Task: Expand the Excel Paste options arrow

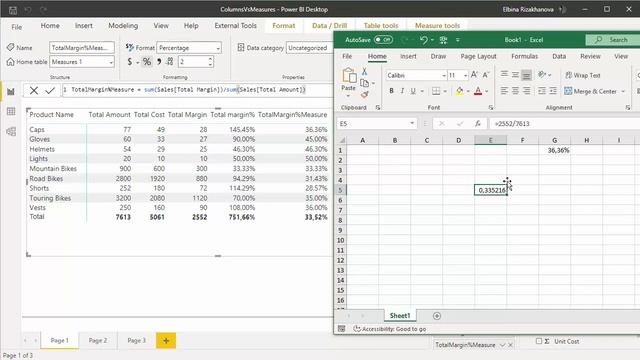Action: pyautogui.click(x=348, y=96)
